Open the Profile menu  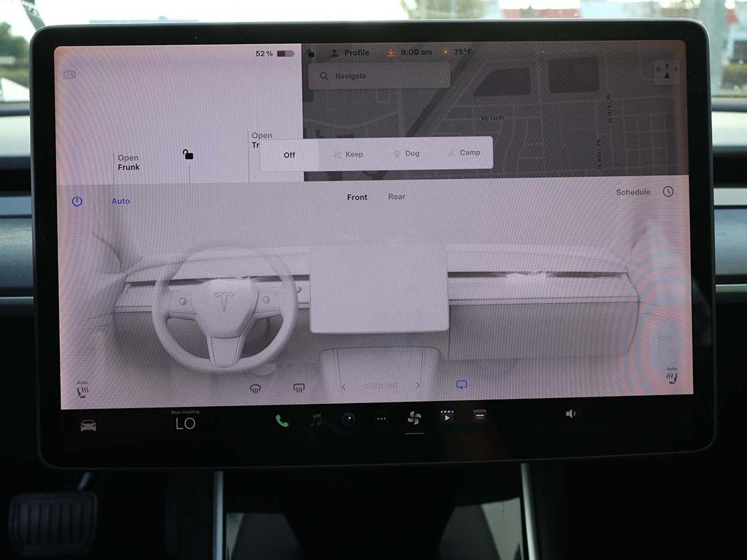coord(350,52)
